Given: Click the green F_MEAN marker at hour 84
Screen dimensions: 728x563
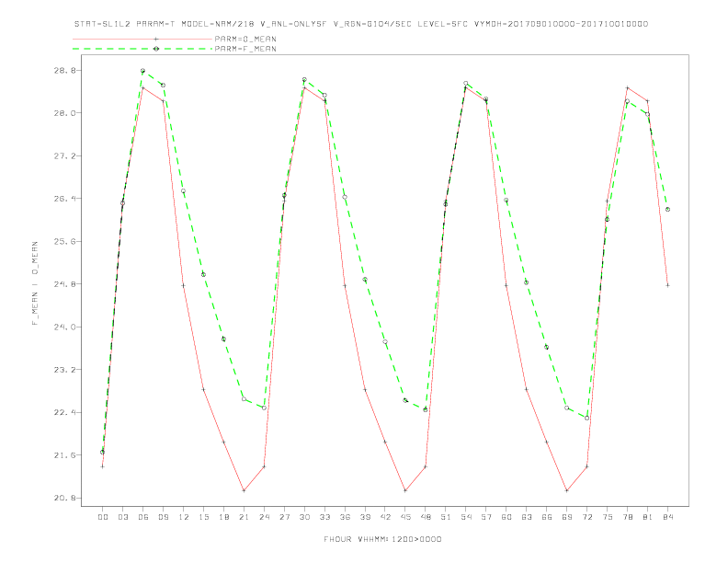Looking at the screenshot, I should (667, 210).
